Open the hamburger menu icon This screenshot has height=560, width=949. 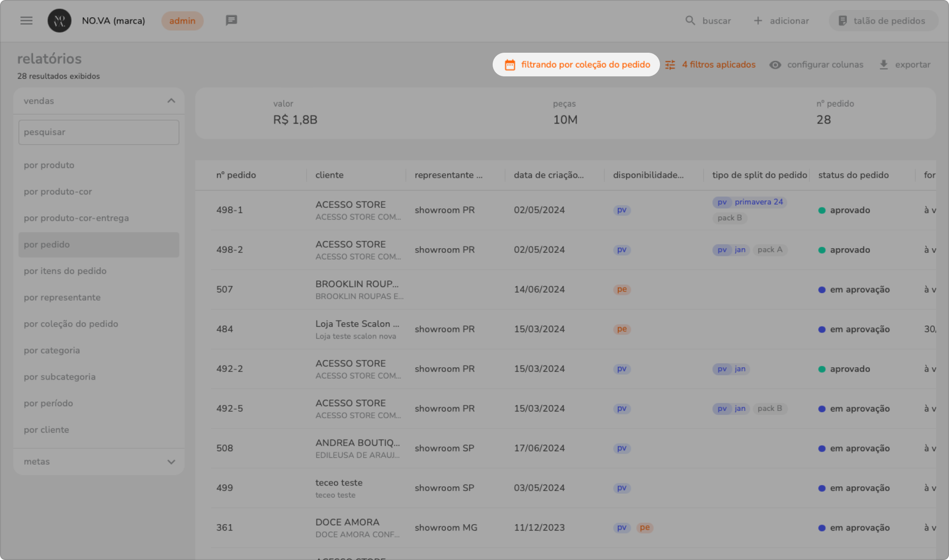tap(26, 20)
